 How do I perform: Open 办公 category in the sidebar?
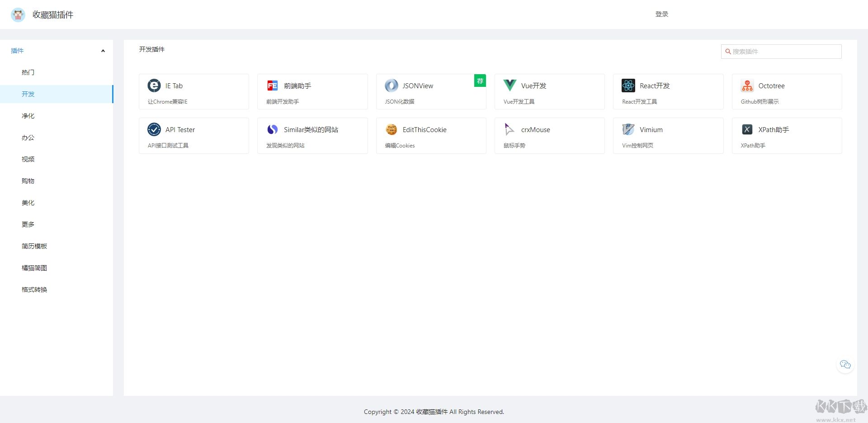click(x=57, y=138)
